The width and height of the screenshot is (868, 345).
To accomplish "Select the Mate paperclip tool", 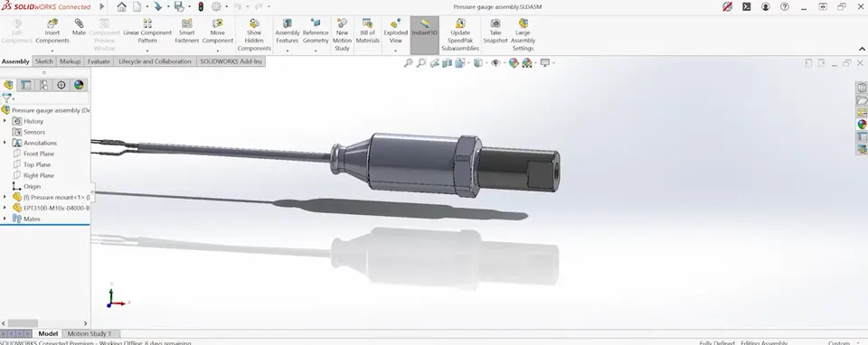I will tap(80, 28).
